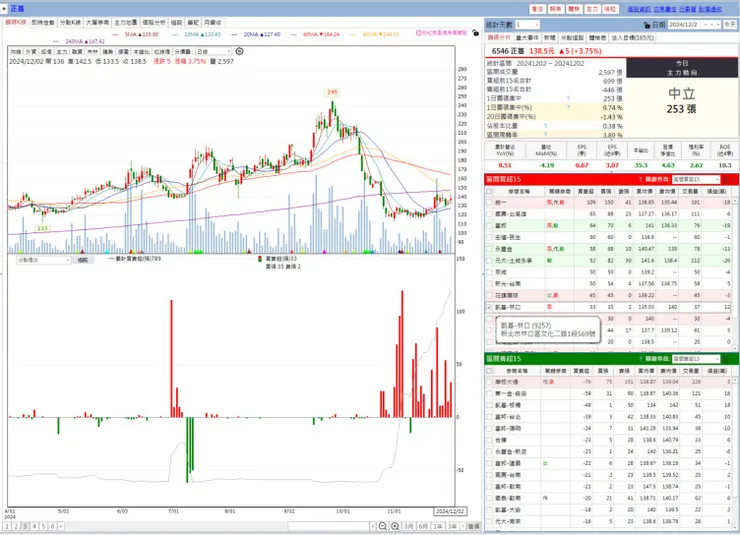Open small dropdown arrow after 3年 button
Image resolution: width=740 pixels, height=535 pixels.
coord(463,526)
